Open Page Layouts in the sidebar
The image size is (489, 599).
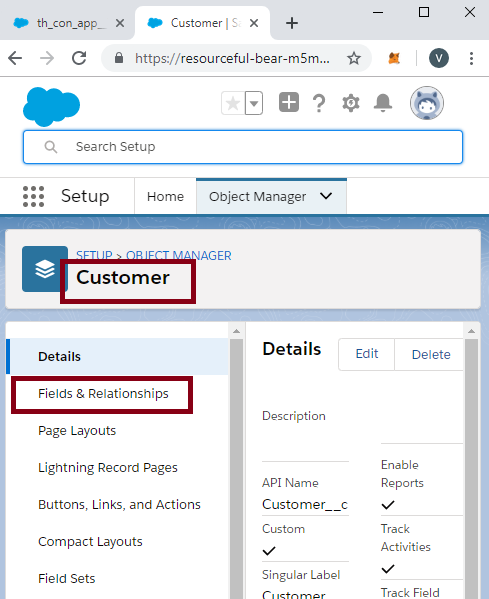point(77,431)
